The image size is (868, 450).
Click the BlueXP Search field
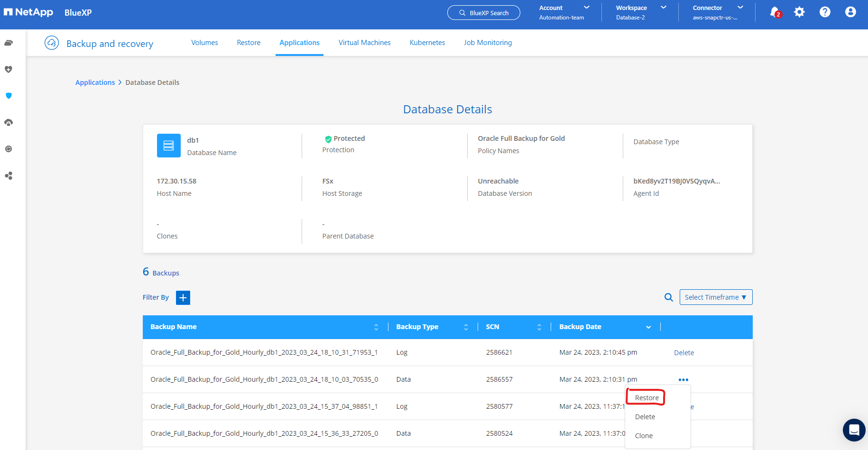click(x=483, y=13)
